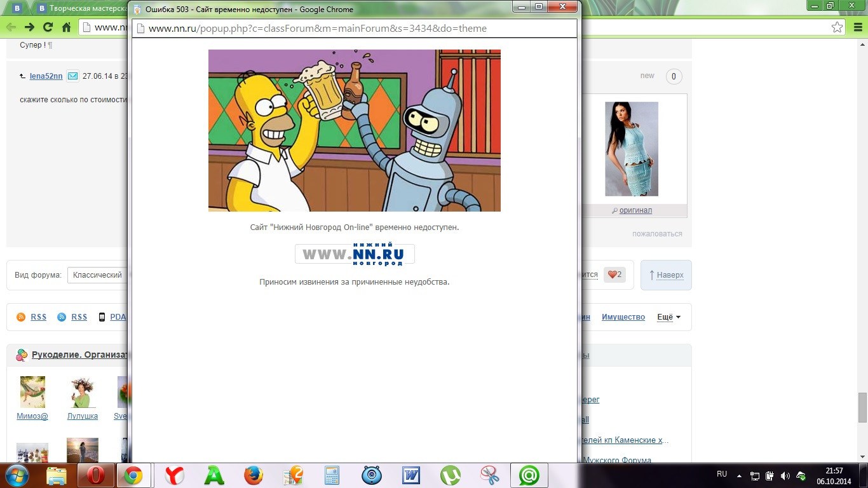Screen dimensions: 868x488
Task: Click the PDA version link
Action: point(118,317)
